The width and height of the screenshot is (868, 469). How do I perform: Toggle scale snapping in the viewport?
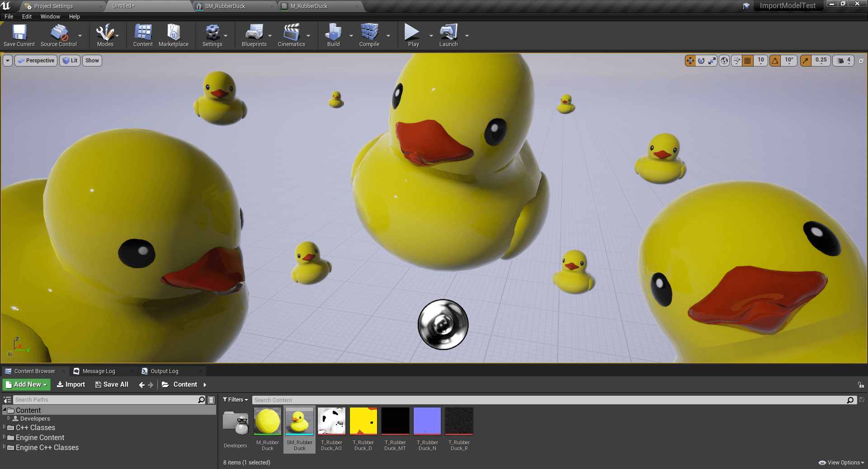pos(806,61)
